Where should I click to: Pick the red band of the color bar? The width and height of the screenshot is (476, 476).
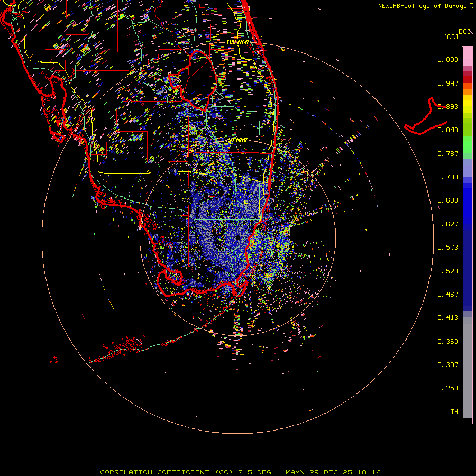467,79
